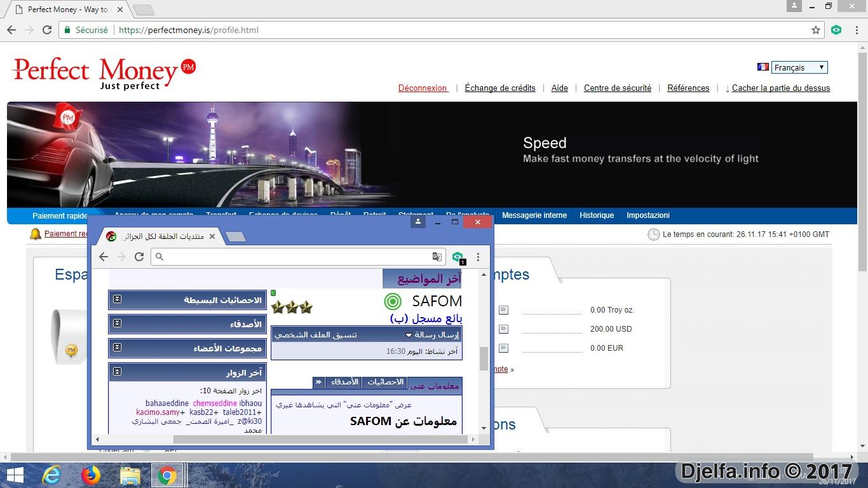Expand مجموعات الأعضاء panel
Screen dimensions: 868x488
[x=117, y=348]
